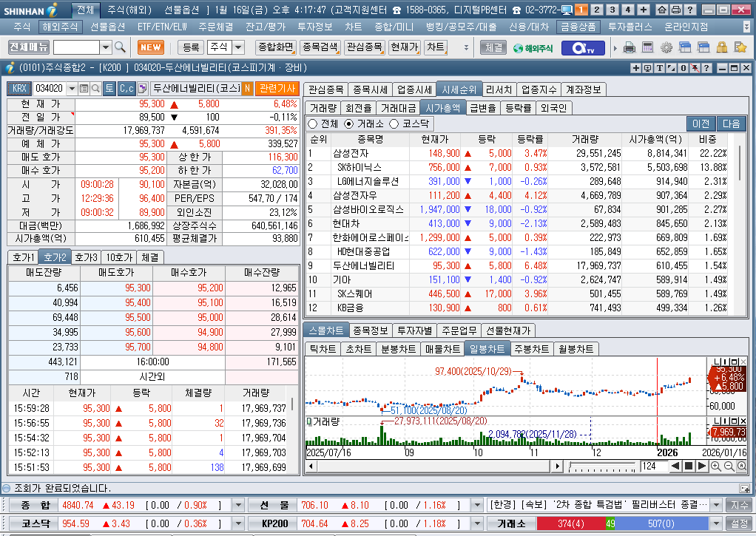Select the 코스닥 radio button

pos(394,124)
